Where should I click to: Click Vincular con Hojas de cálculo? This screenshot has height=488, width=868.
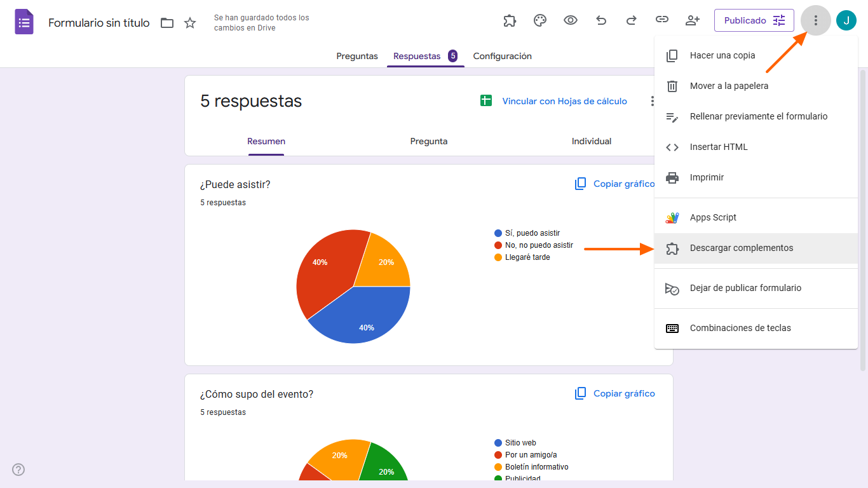point(564,100)
